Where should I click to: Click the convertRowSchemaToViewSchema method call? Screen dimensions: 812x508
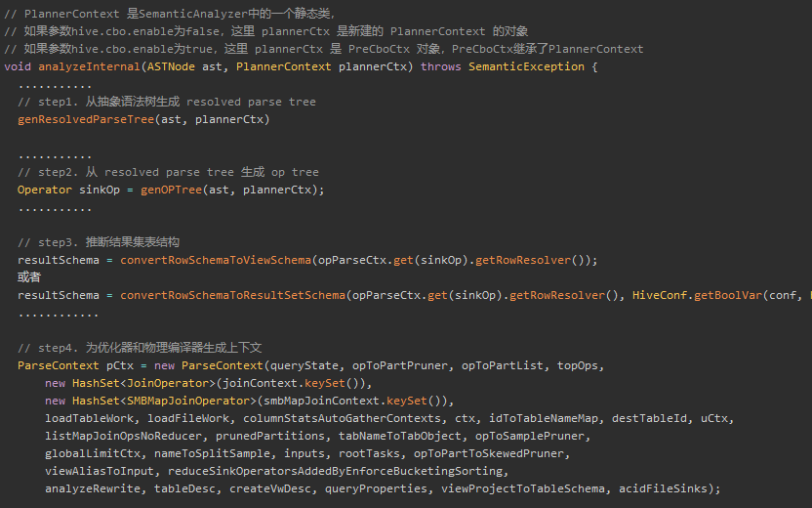pos(216,260)
